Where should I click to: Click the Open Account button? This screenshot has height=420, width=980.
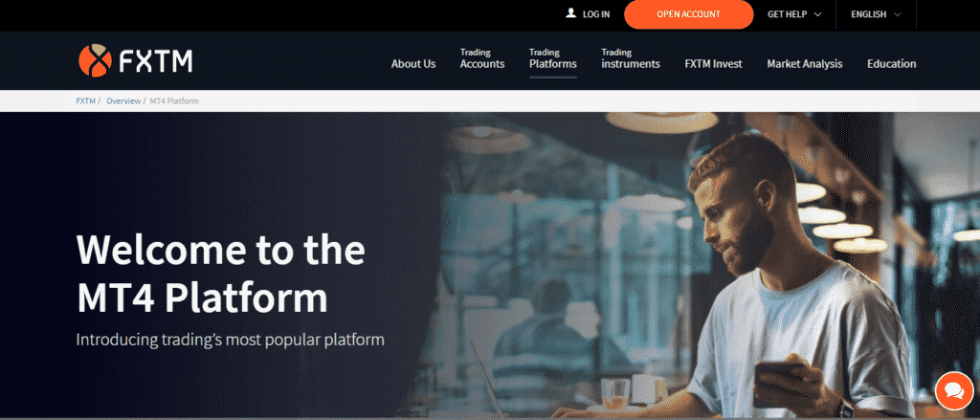[x=688, y=14]
